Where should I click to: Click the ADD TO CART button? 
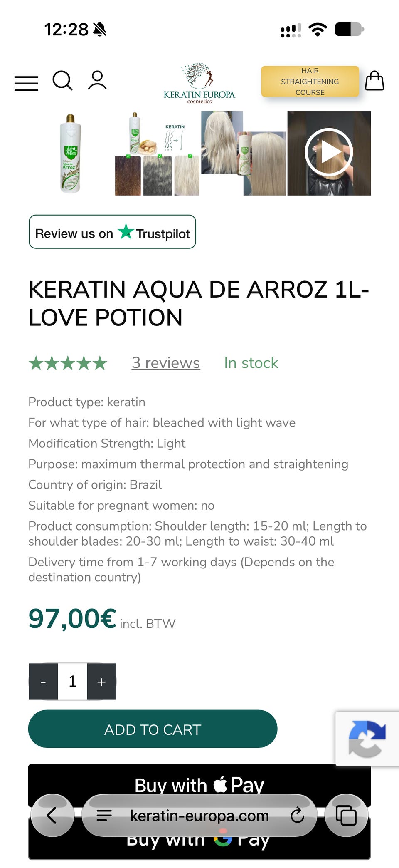(153, 729)
